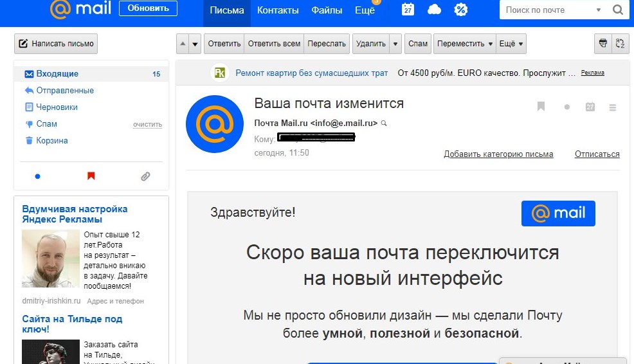This screenshot has width=634, height=364.
Task: Open the Отправленные folder
Action: tap(65, 91)
